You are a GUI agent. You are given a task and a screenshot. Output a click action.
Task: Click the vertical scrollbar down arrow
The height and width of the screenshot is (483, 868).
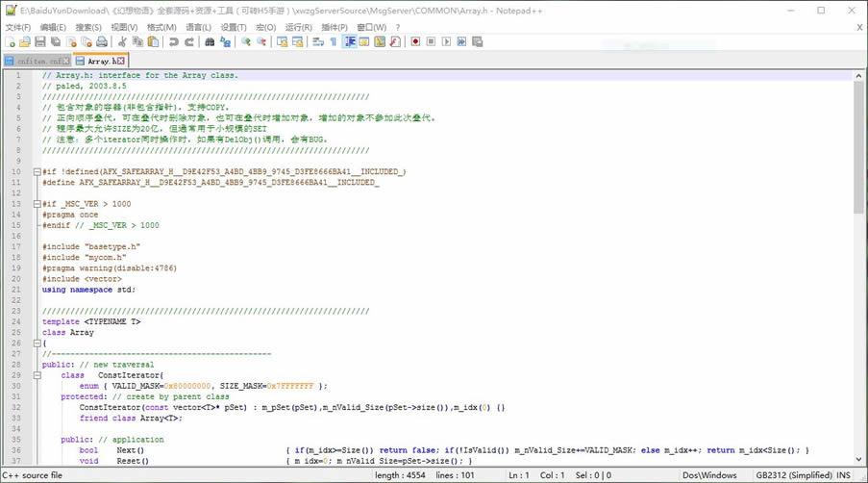pyautogui.click(x=858, y=459)
